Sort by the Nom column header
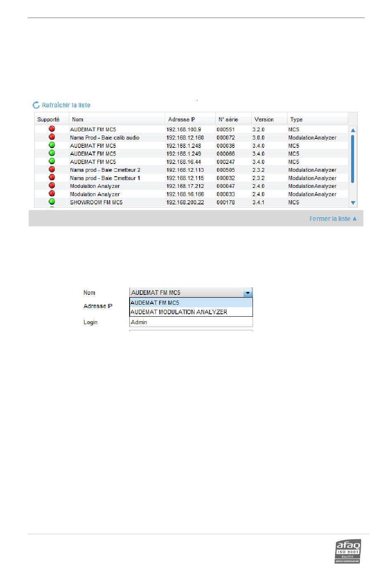Image resolution: width=392 pixels, height=569 pixels. click(x=117, y=119)
